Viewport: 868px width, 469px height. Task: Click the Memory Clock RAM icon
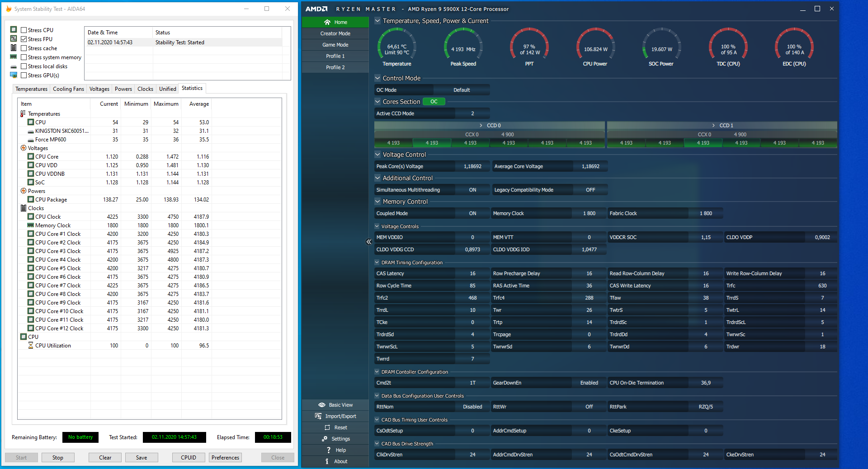(31, 225)
